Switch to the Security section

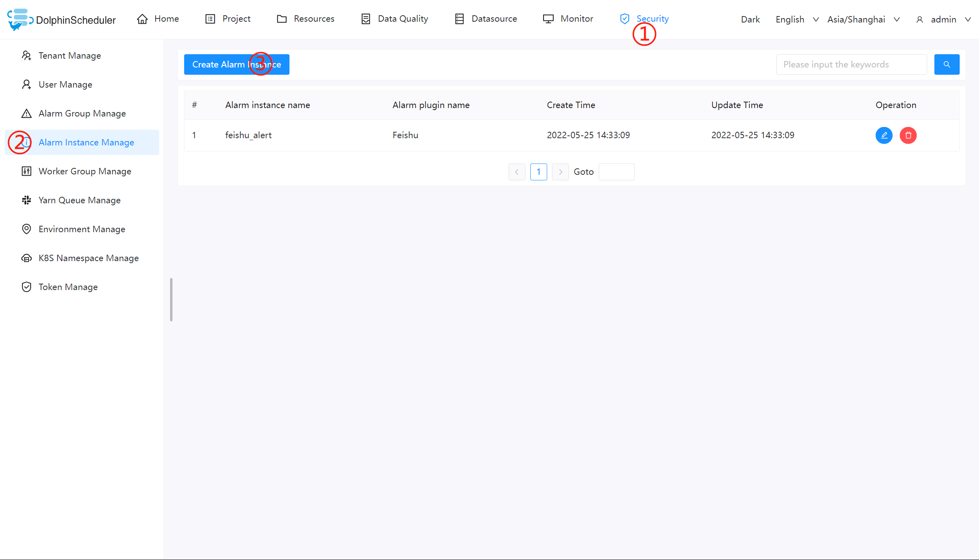pyautogui.click(x=652, y=18)
